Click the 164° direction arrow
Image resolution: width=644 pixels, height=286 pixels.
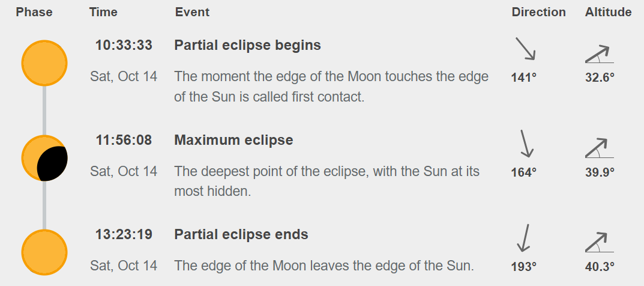pyautogui.click(x=527, y=144)
